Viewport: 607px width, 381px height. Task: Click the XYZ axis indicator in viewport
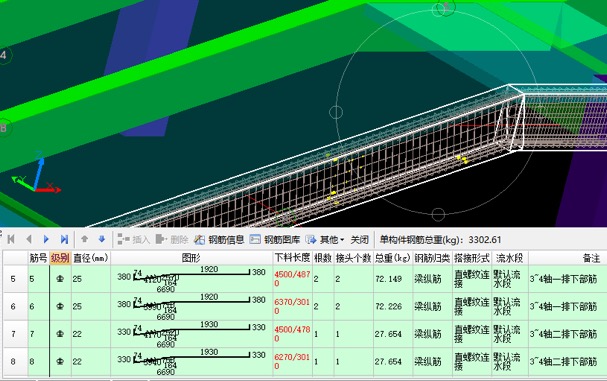tap(36, 173)
